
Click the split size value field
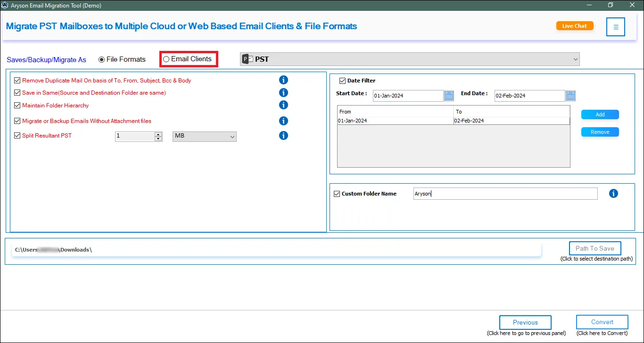pos(135,136)
